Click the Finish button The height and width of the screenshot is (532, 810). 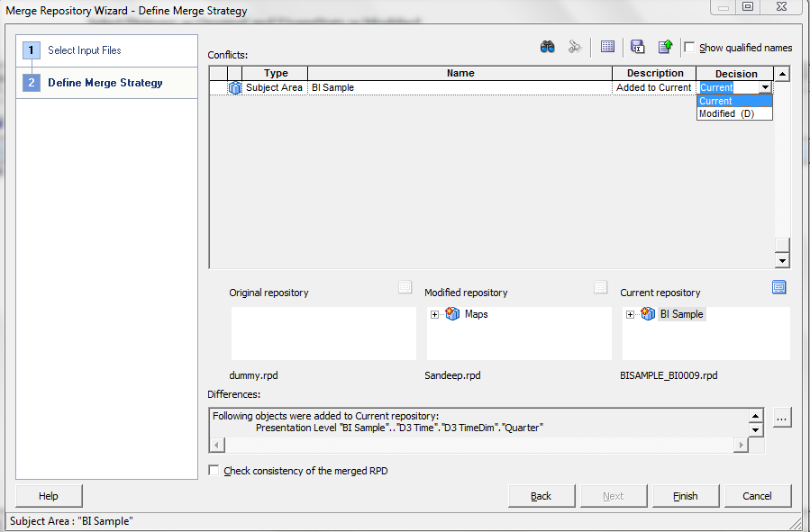click(685, 495)
